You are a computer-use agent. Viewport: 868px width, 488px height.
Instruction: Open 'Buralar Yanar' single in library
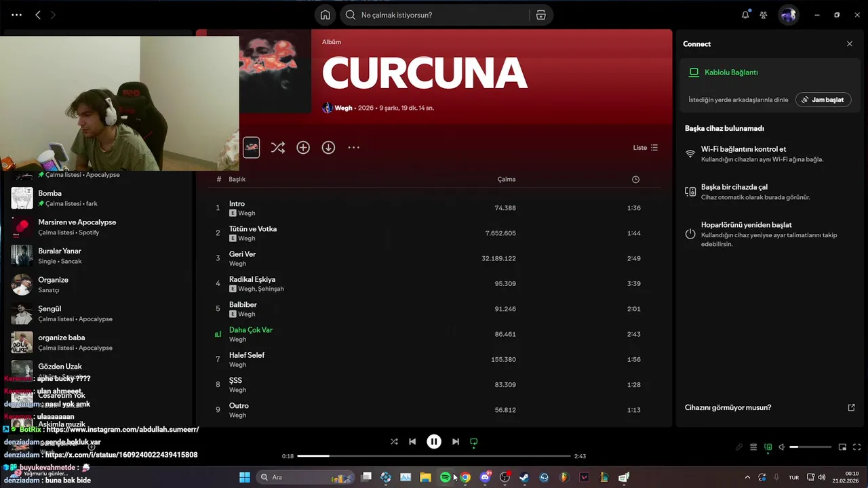pyautogui.click(x=98, y=256)
